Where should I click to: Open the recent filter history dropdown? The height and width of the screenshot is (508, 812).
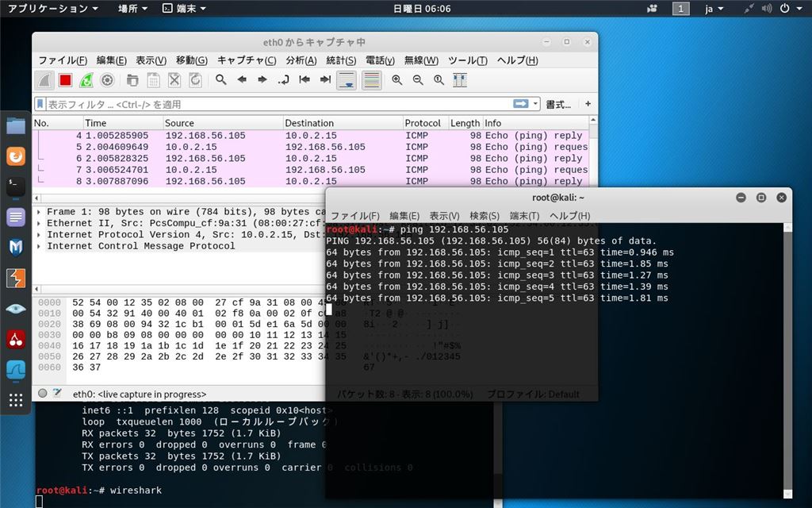(x=535, y=104)
